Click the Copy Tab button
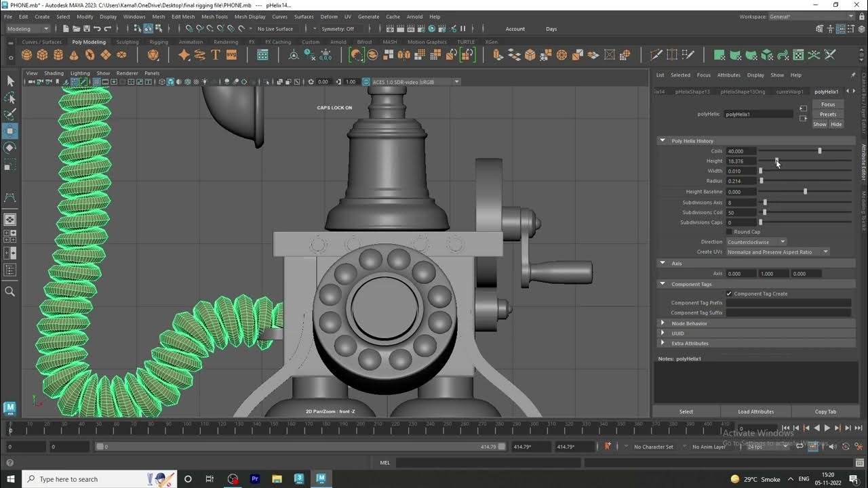The width and height of the screenshot is (868, 488). pyautogui.click(x=824, y=411)
